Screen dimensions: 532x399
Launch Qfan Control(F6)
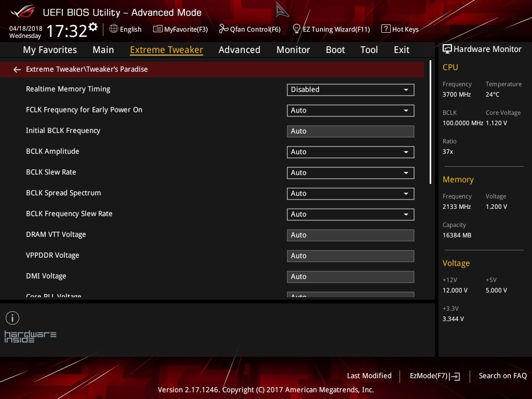tap(250, 29)
